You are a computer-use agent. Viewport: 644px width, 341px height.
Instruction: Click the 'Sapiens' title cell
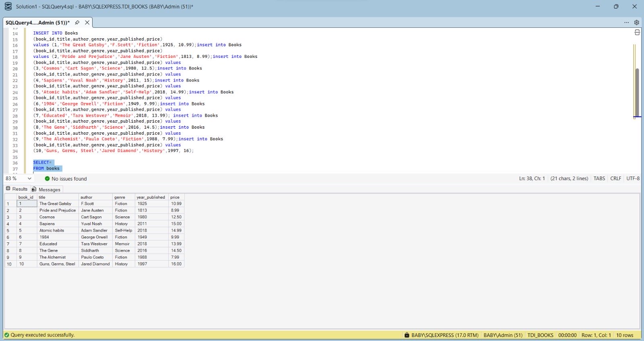47,224
